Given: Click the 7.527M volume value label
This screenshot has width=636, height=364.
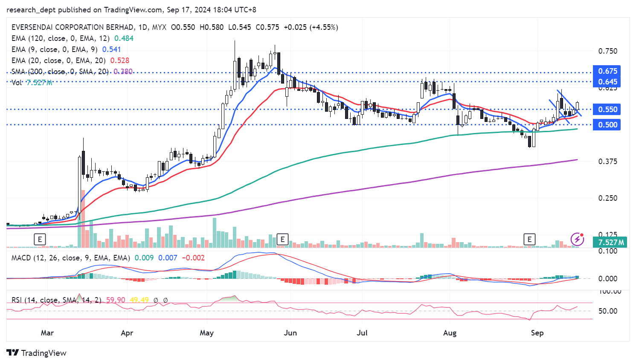Looking at the screenshot, I should point(610,243).
